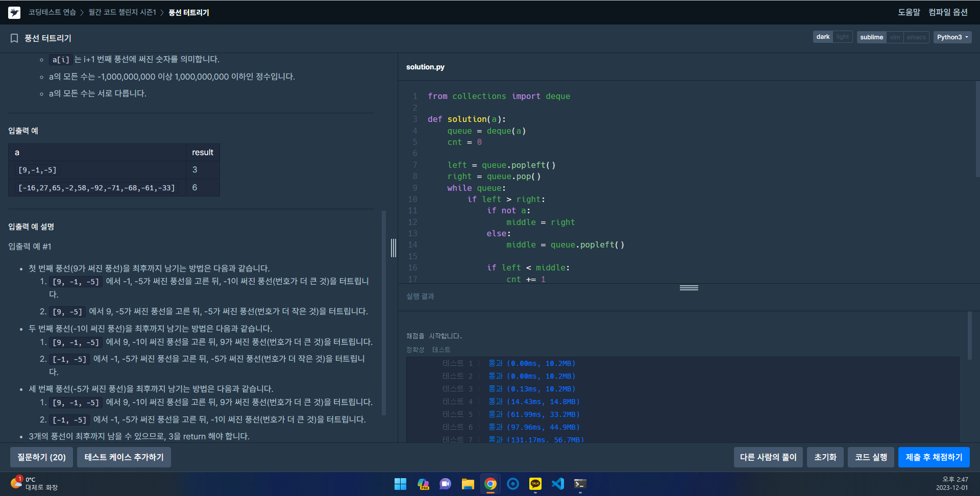Screen dimensions: 980x496
Task: Click the 'from collections import deque' line
Action: pos(499,96)
